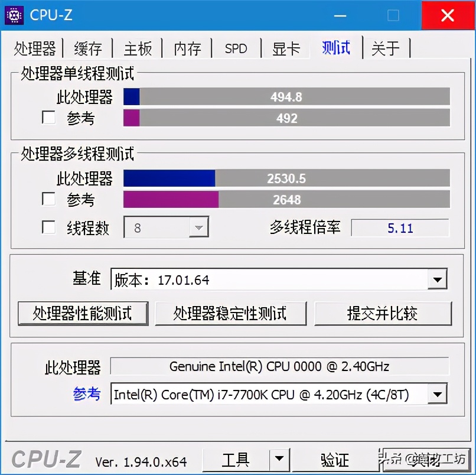476x475 pixels.
Task: Open the 关于 tab
Action: 386,49
